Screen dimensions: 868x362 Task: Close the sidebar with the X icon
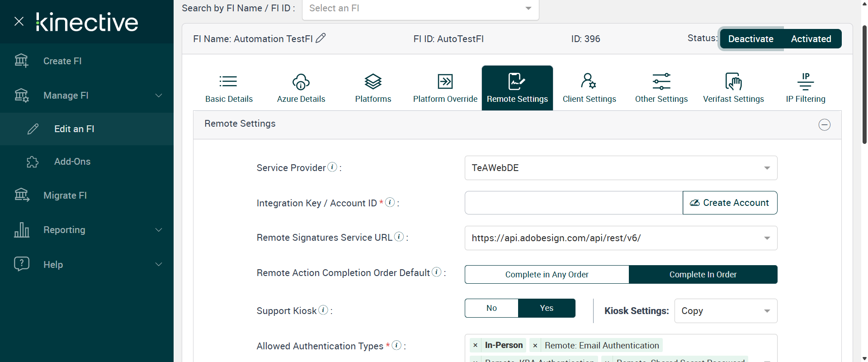tap(19, 21)
